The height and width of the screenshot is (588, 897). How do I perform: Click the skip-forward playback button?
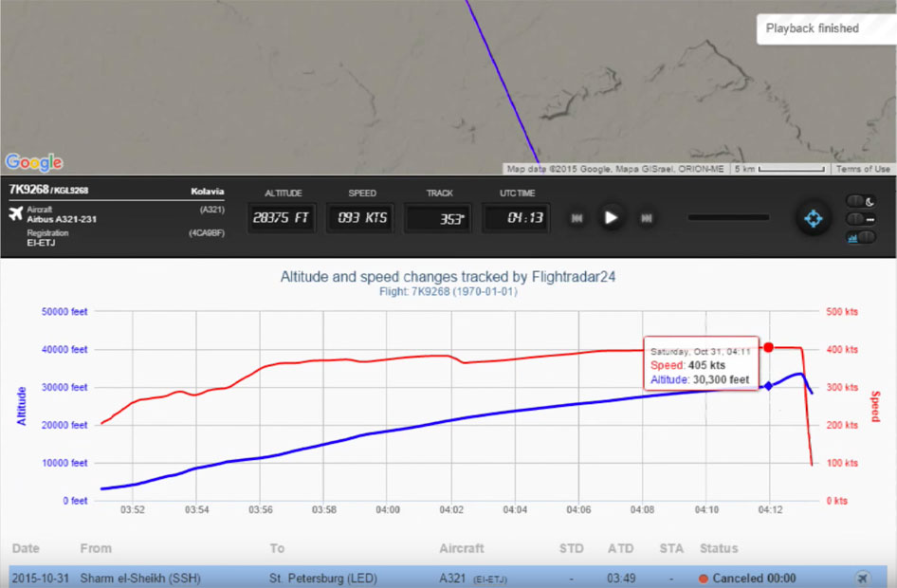click(x=647, y=218)
